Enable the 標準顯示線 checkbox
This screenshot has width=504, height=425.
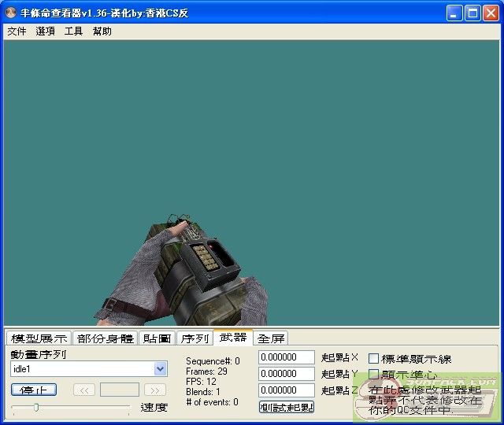[x=374, y=359]
